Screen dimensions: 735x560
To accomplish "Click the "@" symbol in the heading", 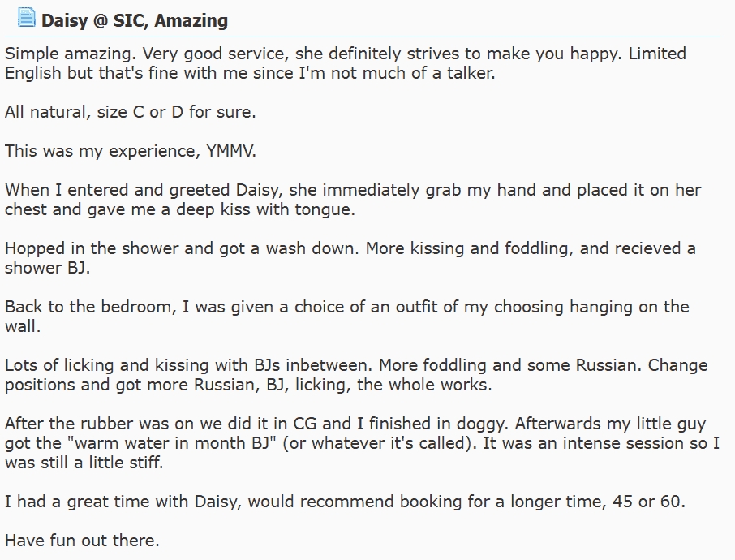I will (101, 21).
